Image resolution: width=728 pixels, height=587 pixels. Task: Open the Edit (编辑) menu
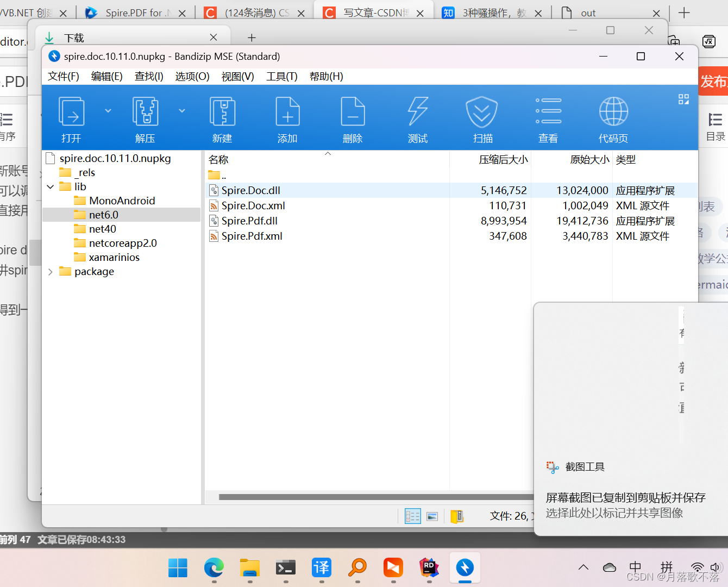[x=107, y=77]
